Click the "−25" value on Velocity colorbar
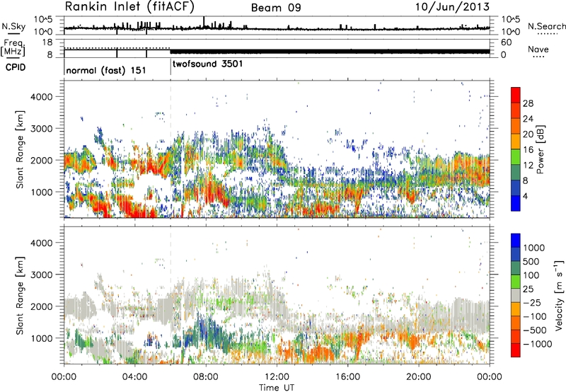This screenshot has height=392, width=566. (532, 302)
